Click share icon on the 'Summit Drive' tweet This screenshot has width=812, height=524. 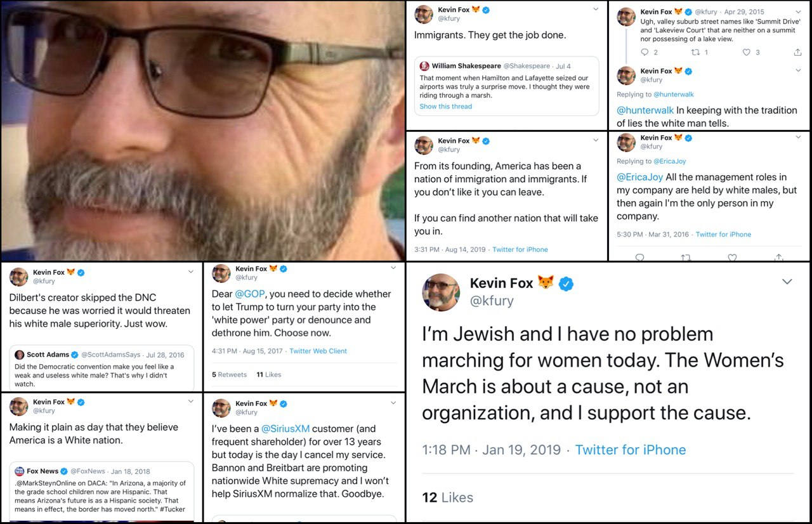click(797, 53)
